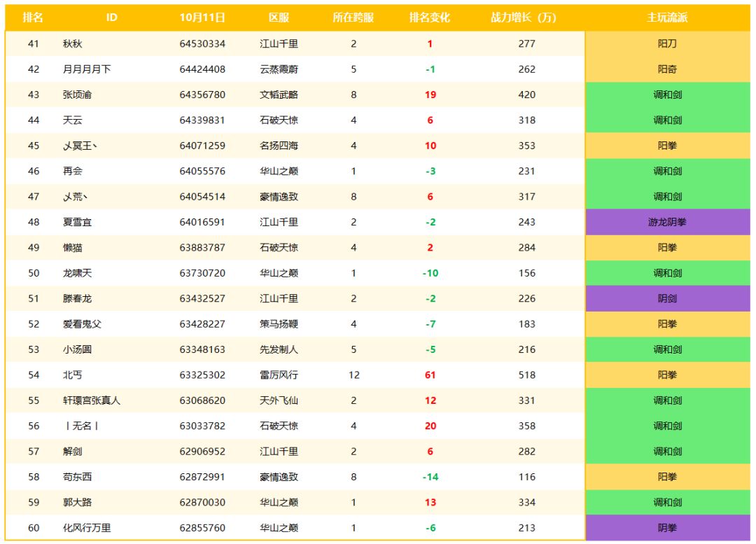
Task: Click the yellow 阳刀 cell
Action: [x=667, y=43]
